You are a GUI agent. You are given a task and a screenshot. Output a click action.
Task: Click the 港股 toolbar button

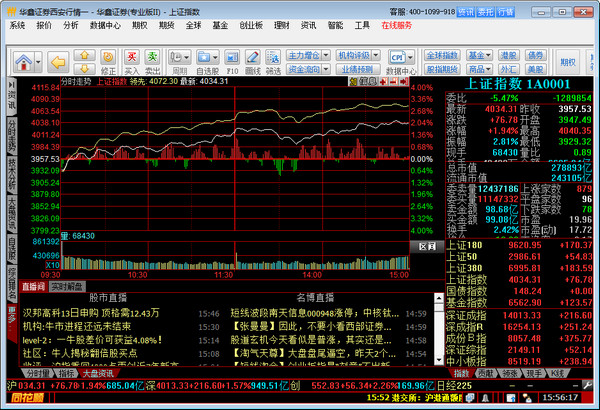click(x=508, y=56)
